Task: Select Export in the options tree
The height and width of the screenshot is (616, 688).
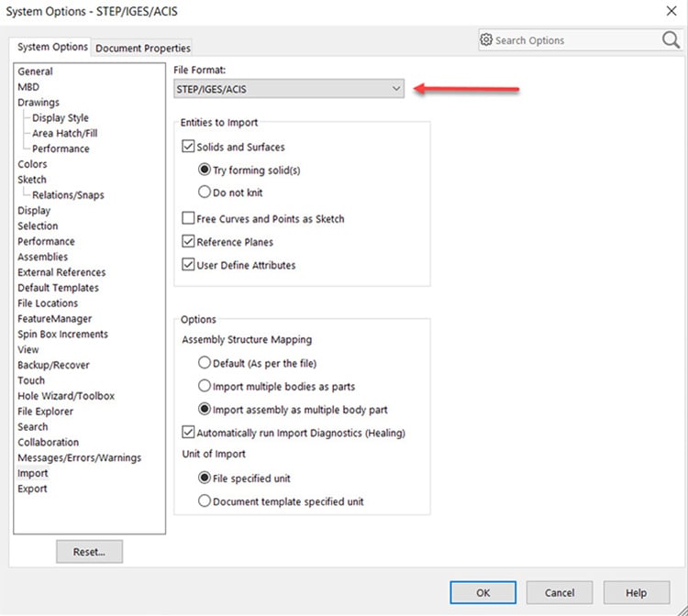Action: 32,489
